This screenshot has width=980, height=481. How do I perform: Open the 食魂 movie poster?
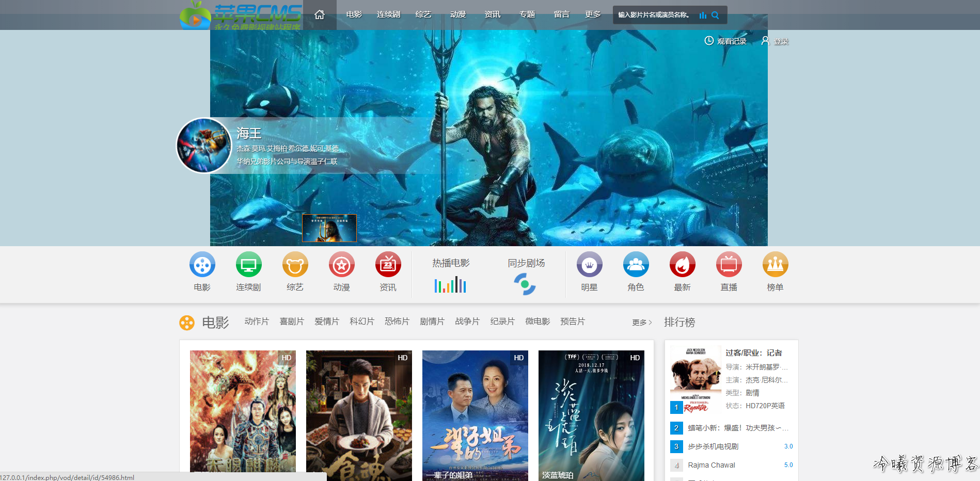coord(359,415)
